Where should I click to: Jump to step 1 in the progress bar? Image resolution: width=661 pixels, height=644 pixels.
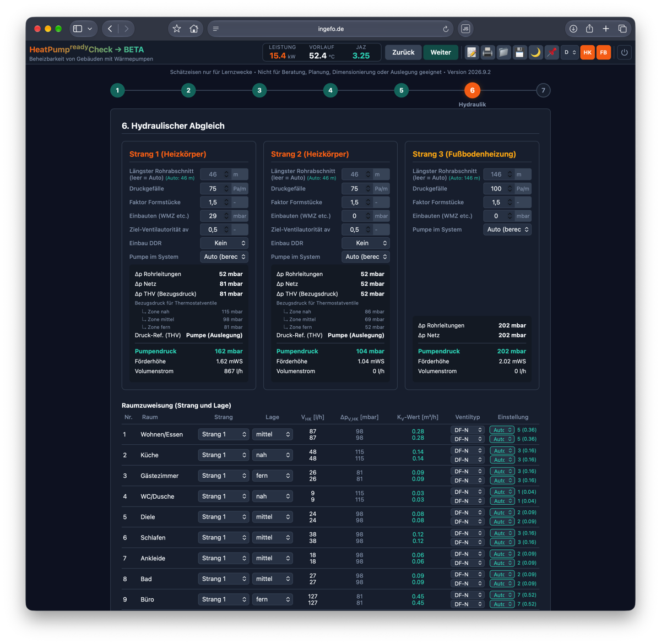click(117, 90)
